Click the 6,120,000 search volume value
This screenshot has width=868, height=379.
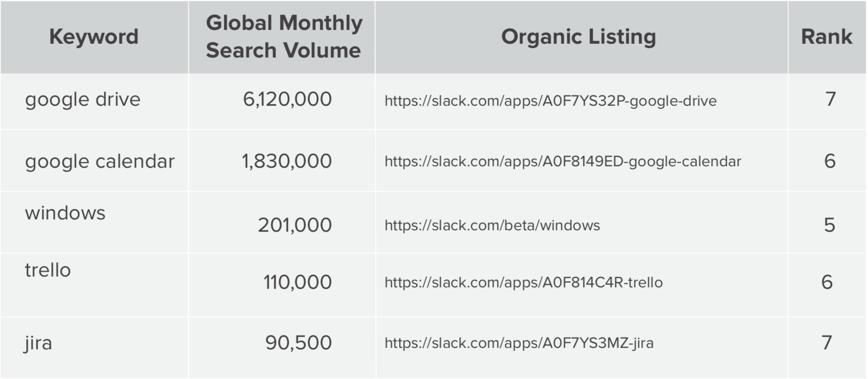pos(287,99)
